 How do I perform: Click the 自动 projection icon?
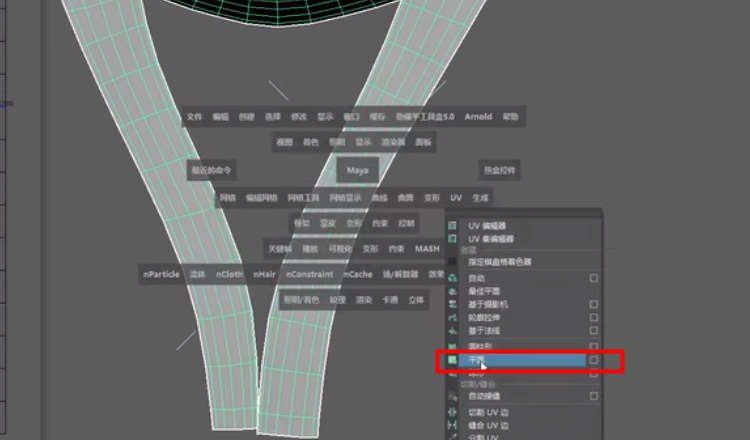(452, 278)
